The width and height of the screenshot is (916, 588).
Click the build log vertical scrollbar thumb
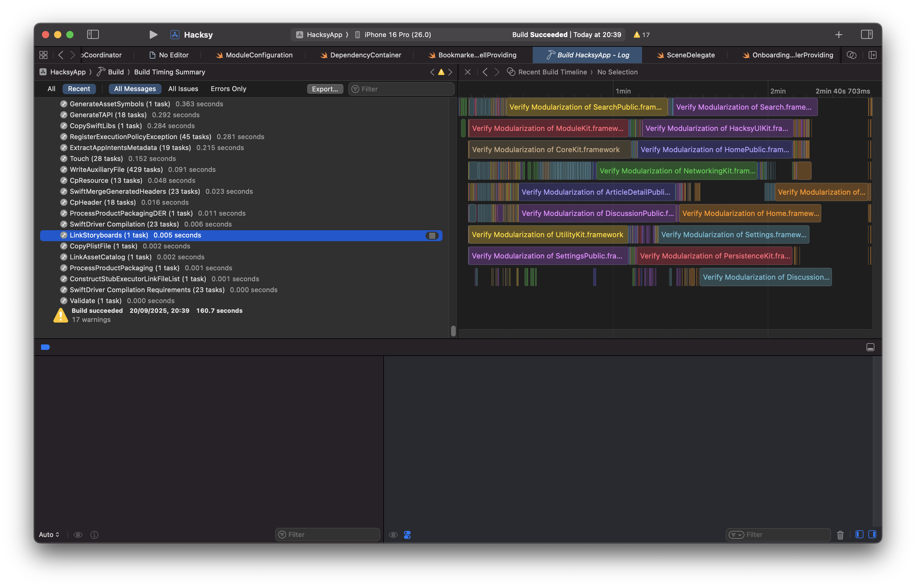coord(453,331)
